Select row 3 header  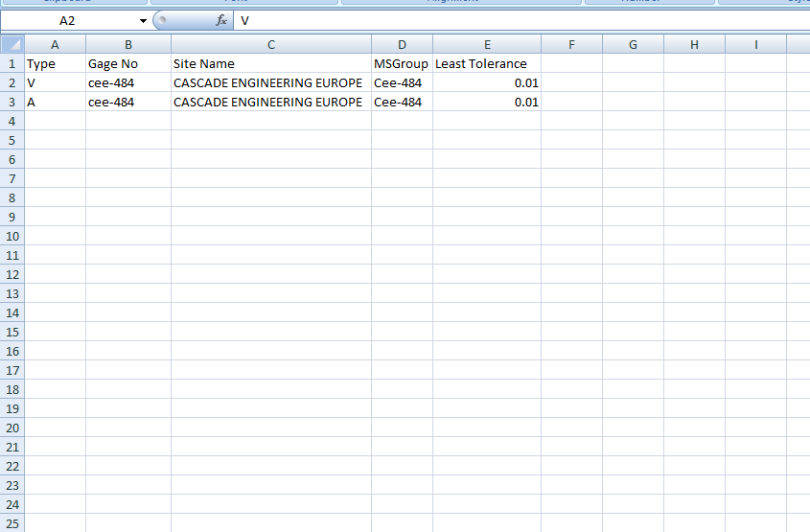[12, 102]
